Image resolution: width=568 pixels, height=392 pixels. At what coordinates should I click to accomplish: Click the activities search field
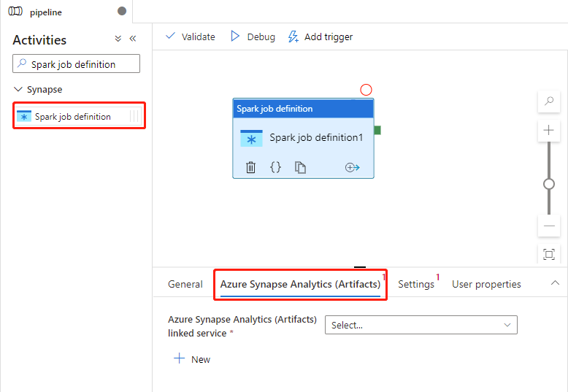76,64
